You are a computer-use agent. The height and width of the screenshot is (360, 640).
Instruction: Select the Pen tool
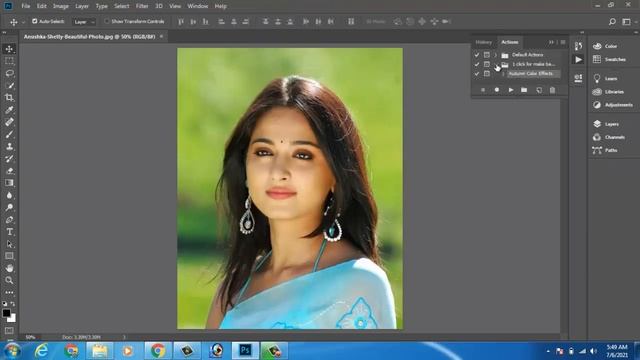point(9,220)
